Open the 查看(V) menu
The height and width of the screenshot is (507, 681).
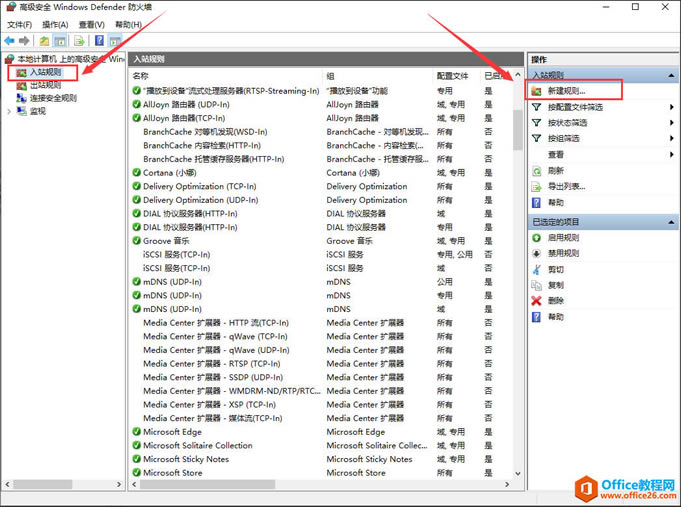(x=92, y=25)
